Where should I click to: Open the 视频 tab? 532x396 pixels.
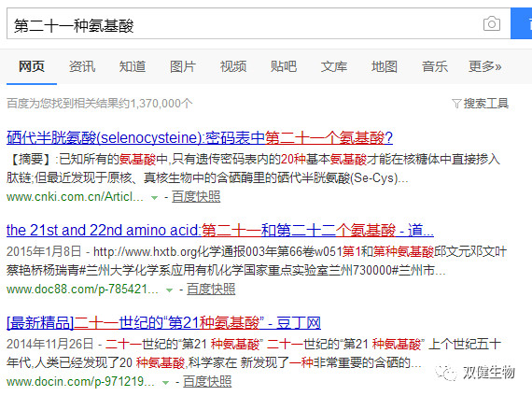click(233, 66)
